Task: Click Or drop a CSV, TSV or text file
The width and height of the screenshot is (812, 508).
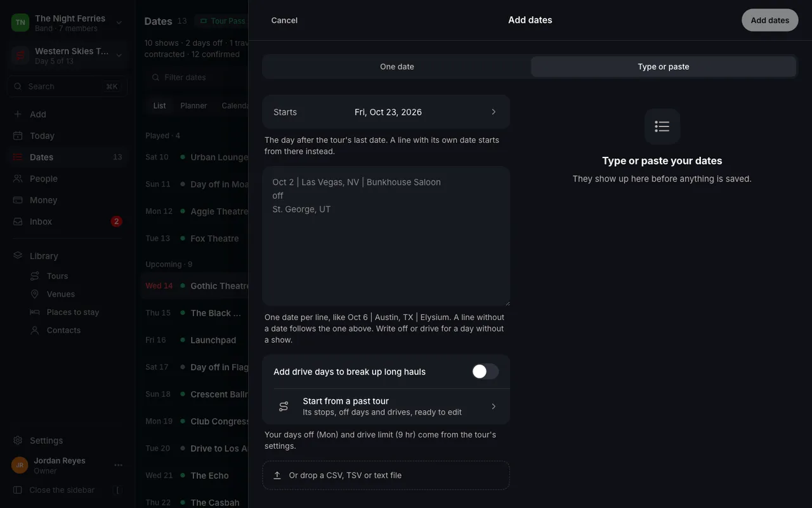Action: [386, 475]
